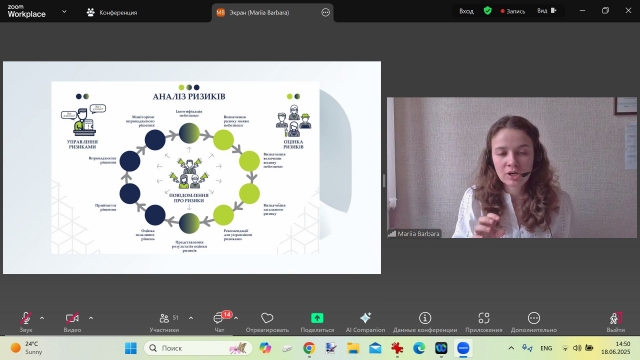640x360 pixels.
Task: Select the Конференция tab
Action: coord(112,13)
